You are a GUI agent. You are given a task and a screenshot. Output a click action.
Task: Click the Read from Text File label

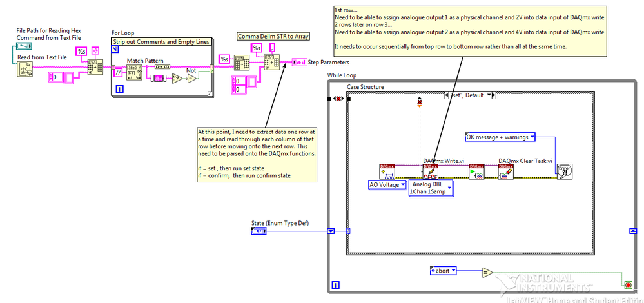[42, 57]
